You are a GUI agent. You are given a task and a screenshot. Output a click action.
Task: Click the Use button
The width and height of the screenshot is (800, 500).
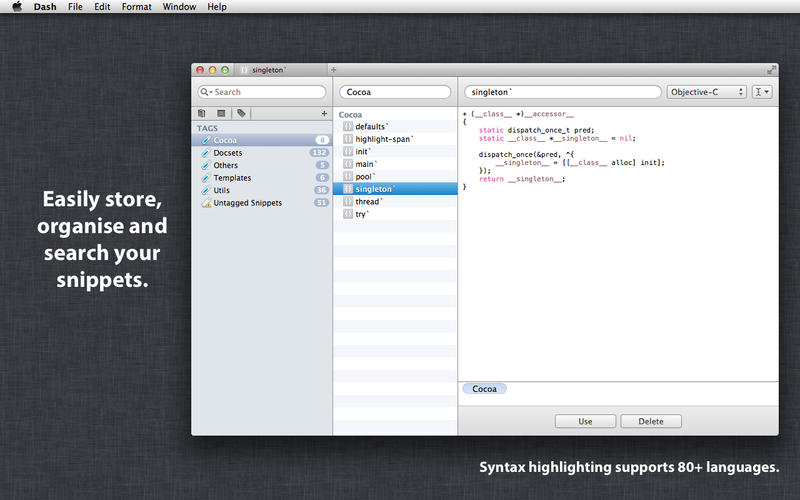pos(585,421)
